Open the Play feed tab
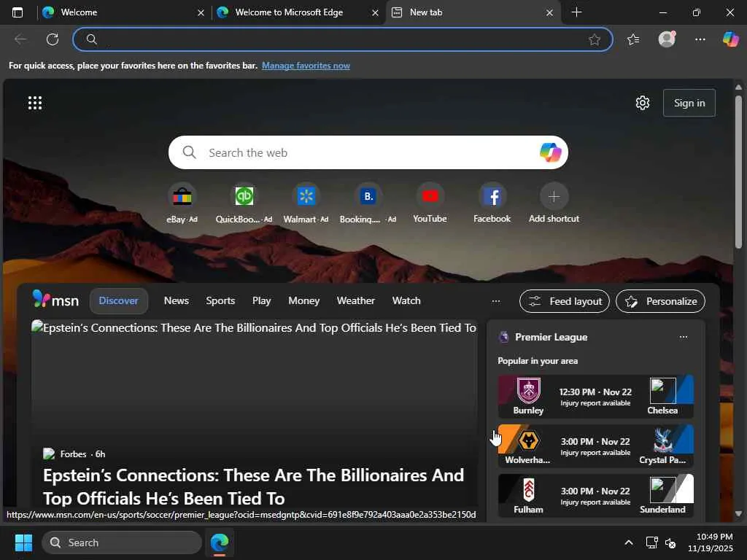Image resolution: width=747 pixels, height=560 pixels. (262, 301)
